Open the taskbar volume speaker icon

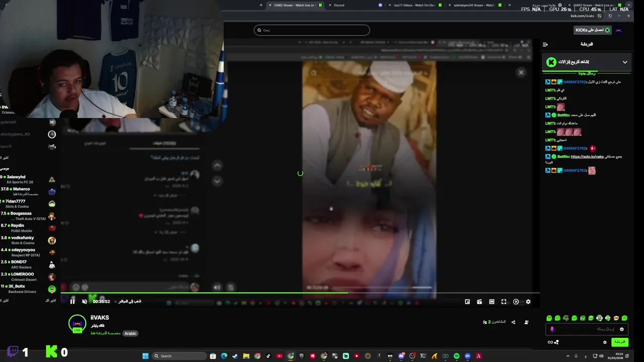tap(601, 356)
